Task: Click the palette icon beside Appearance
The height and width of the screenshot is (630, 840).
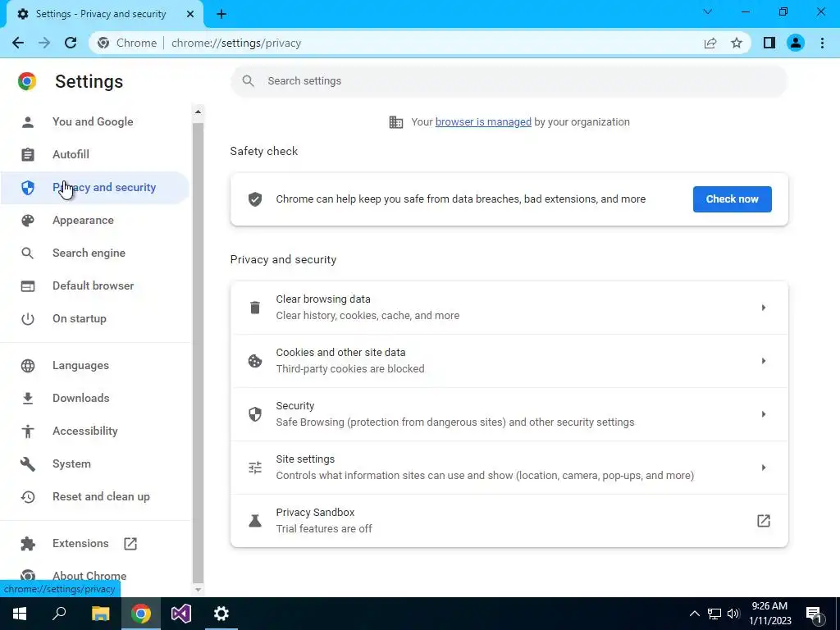Action: (x=27, y=220)
